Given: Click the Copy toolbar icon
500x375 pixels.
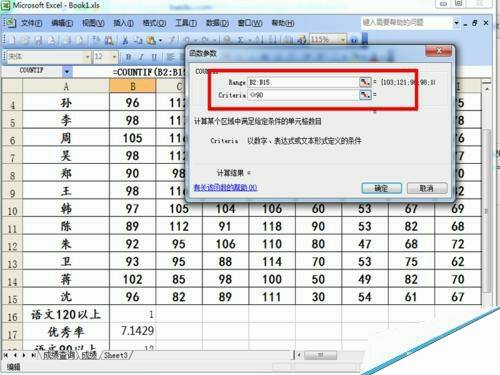Looking at the screenshot, I should (x=138, y=40).
